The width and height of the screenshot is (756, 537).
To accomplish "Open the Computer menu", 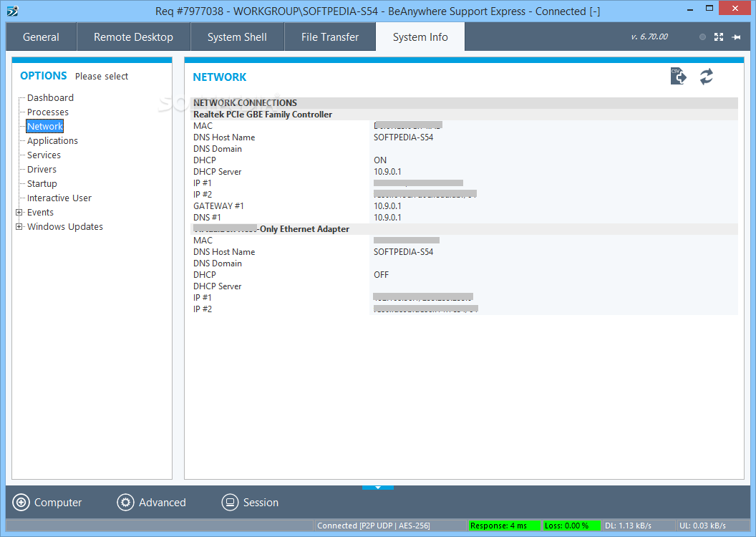I will 47,503.
